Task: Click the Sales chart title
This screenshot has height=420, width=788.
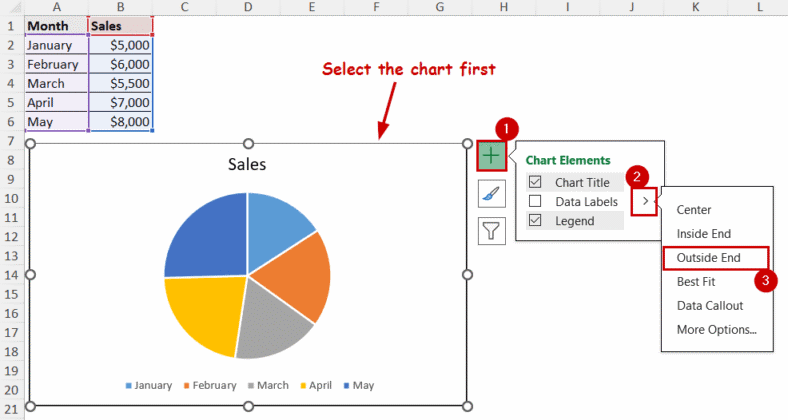Action: click(247, 164)
